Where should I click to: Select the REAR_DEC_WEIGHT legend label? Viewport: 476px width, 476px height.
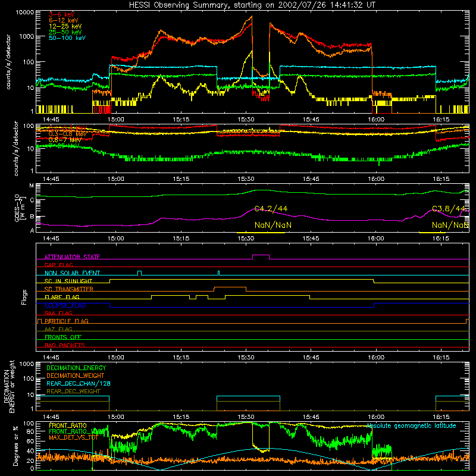(x=73, y=392)
